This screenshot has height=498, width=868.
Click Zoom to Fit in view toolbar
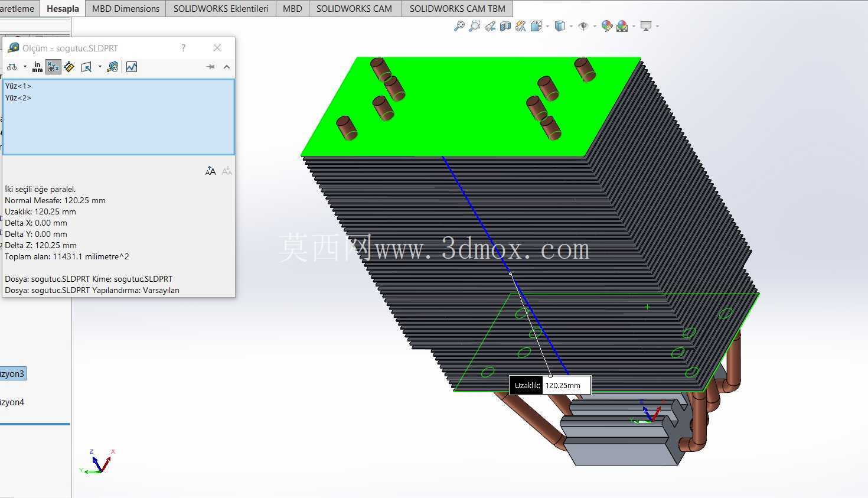point(459,26)
